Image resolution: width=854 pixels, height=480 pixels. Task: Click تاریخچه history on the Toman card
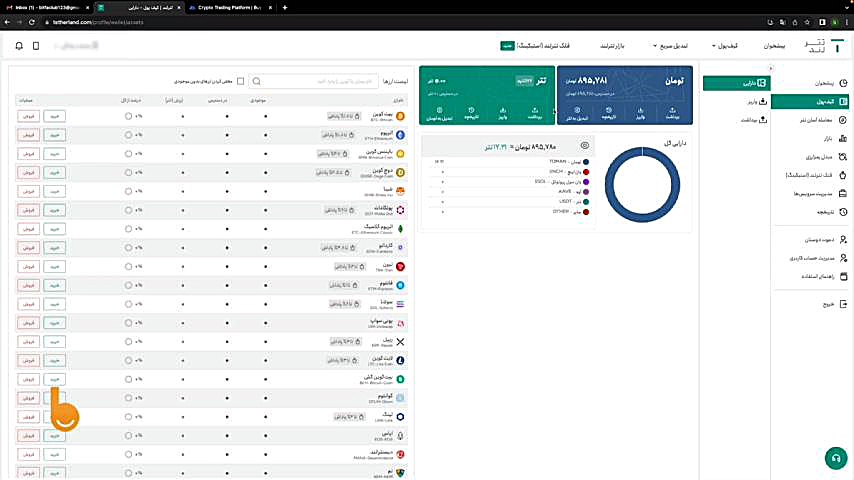[608, 113]
